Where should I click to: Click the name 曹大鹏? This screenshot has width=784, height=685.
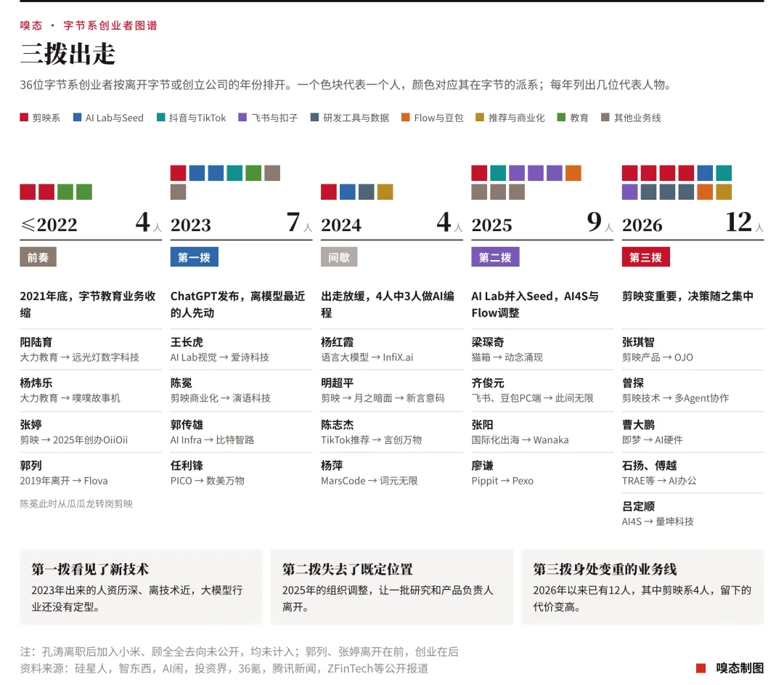tap(638, 425)
